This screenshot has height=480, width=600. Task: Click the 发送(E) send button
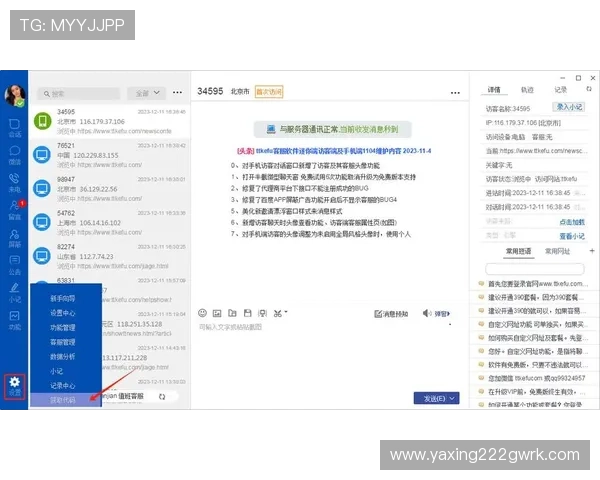point(434,398)
